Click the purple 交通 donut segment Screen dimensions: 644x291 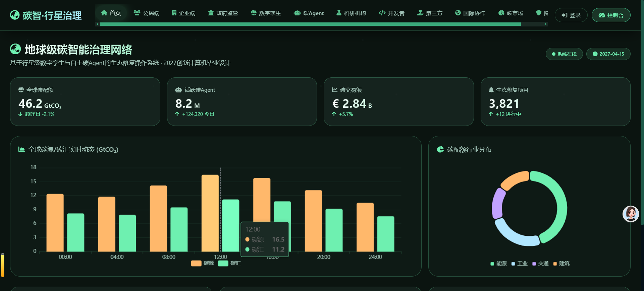click(498, 204)
